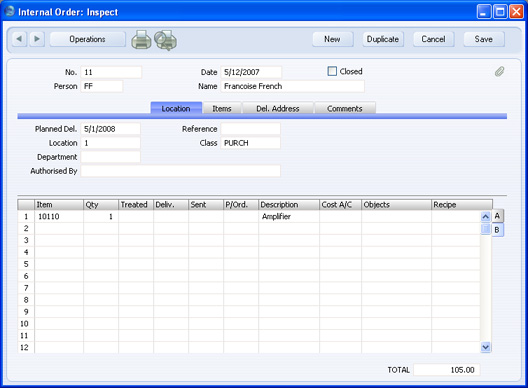Open the Comments tab
The width and height of the screenshot is (528, 388).
pyautogui.click(x=345, y=108)
